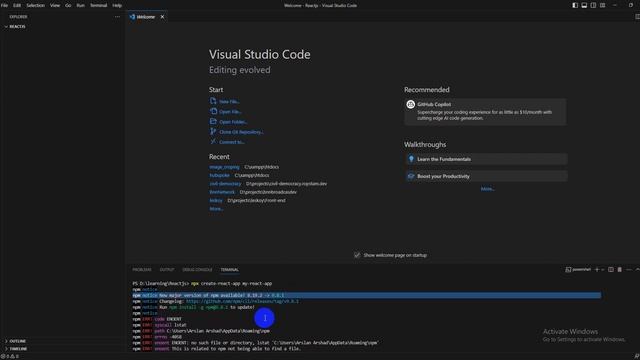Image resolution: width=640 pixels, height=360 pixels.
Task: Click the npm changelog GitHub URL
Action: click(242, 301)
